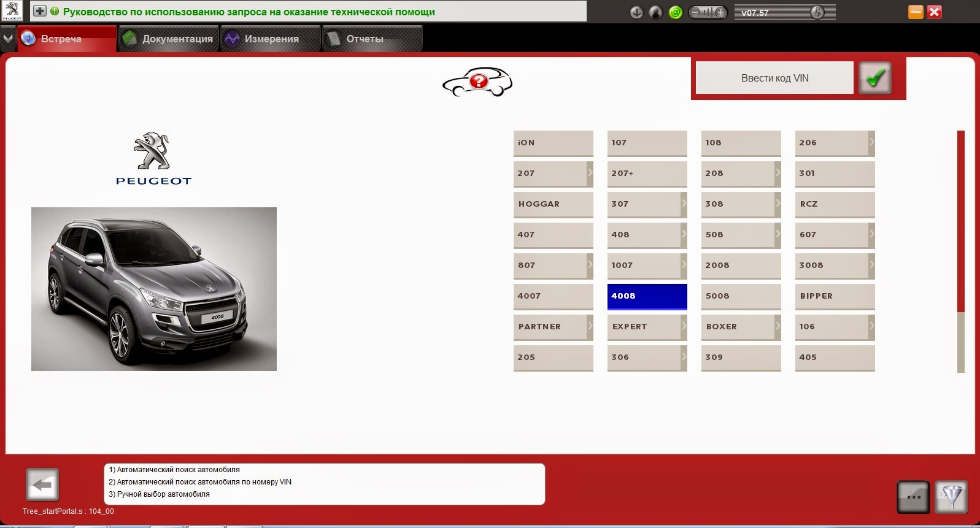This screenshot has width=980, height=528.
Task: Expand the 308 model arrow
Action: 777,204
